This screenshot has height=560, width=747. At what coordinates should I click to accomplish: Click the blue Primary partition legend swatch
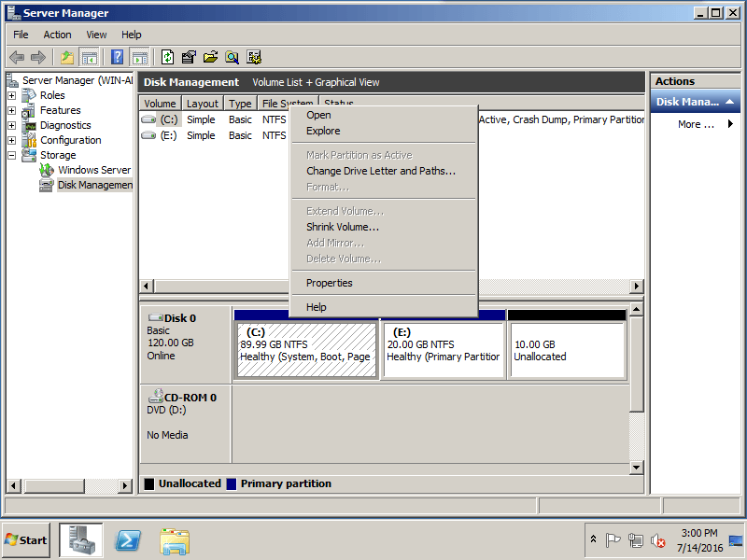tap(232, 483)
